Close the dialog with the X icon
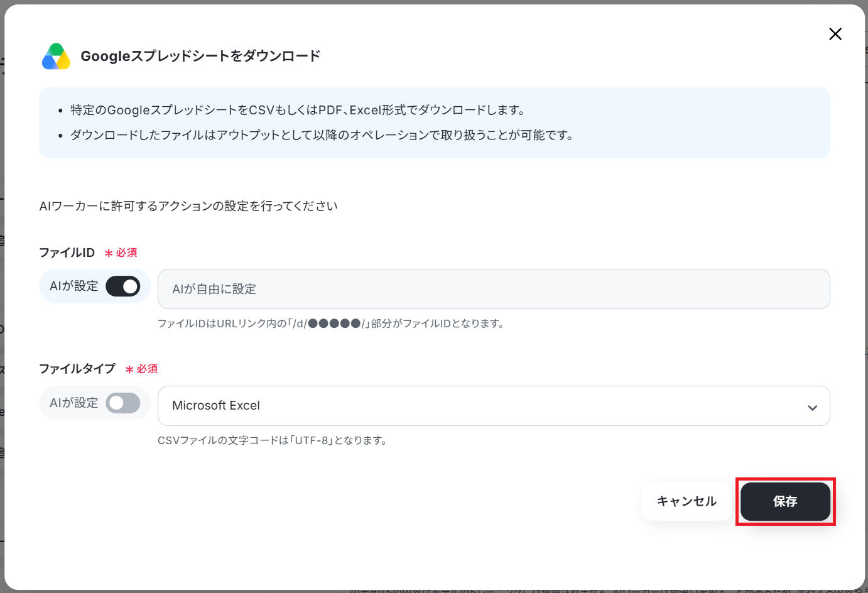This screenshot has height=593, width=868. point(835,34)
